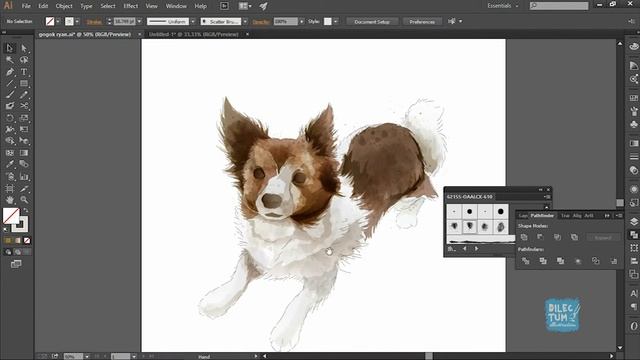Select the Rotate tool
The height and width of the screenshot is (360, 640).
[10, 118]
